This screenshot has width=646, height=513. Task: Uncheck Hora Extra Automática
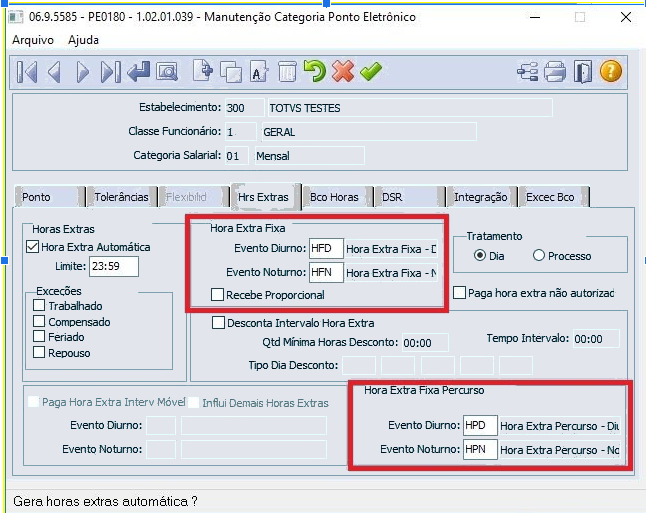tap(33, 247)
